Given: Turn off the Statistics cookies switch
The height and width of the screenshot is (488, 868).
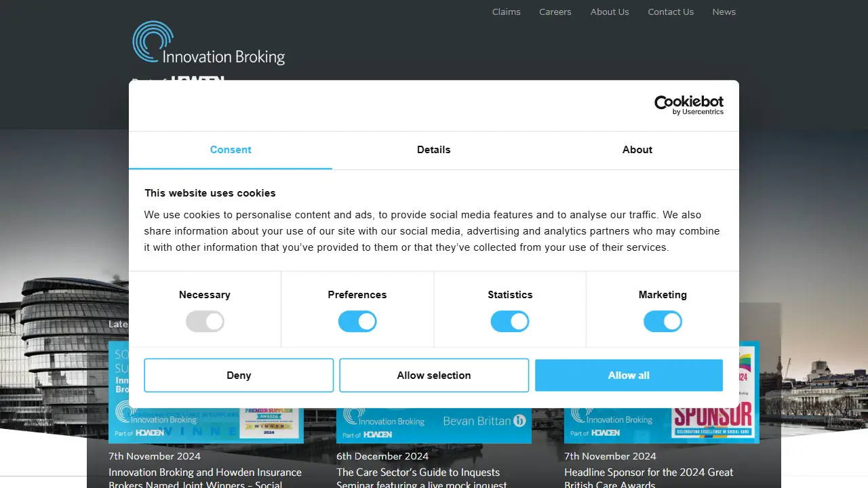Looking at the screenshot, I should point(510,321).
